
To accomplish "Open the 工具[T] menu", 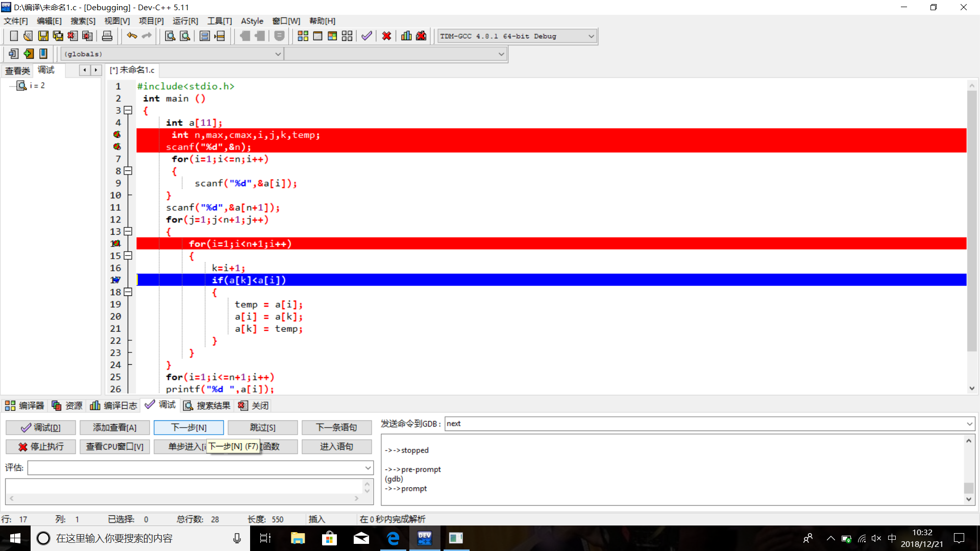I will coord(219,21).
